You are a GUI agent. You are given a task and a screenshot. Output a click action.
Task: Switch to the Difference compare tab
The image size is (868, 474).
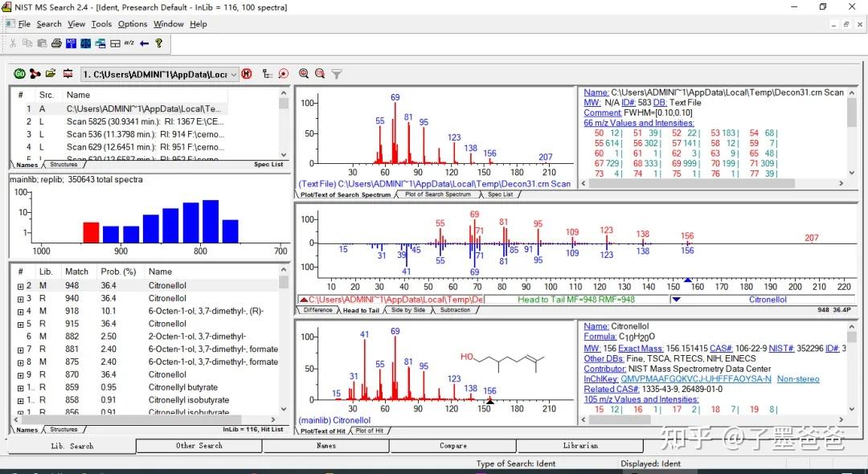(317, 310)
